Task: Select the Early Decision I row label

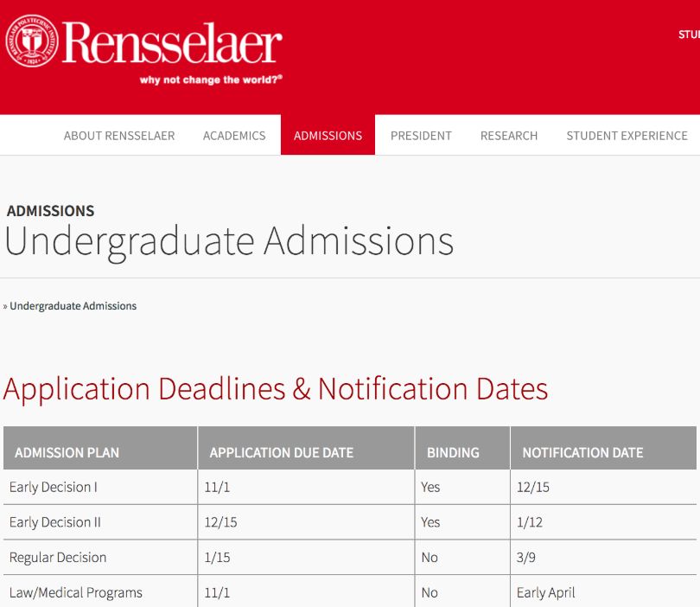Action: coord(53,488)
